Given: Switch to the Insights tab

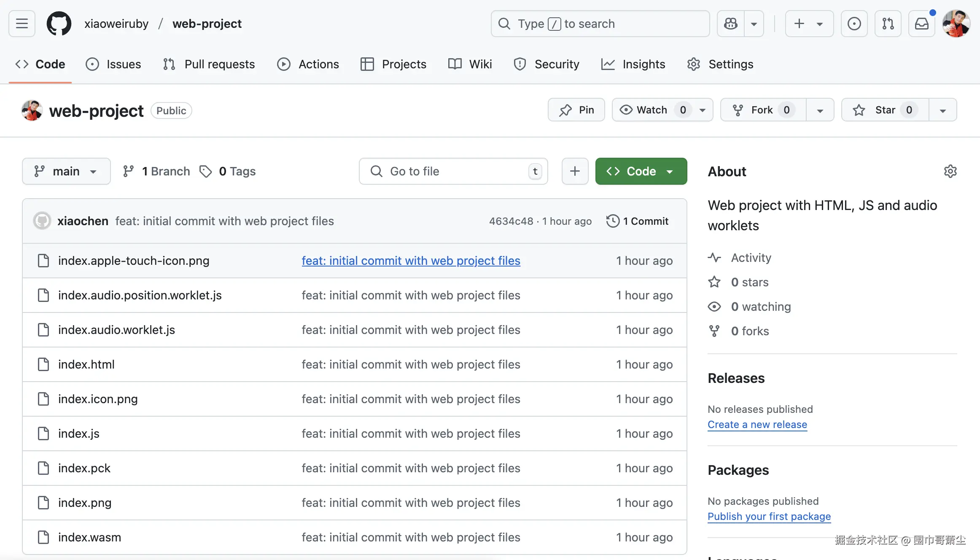Looking at the screenshot, I should click(x=633, y=64).
